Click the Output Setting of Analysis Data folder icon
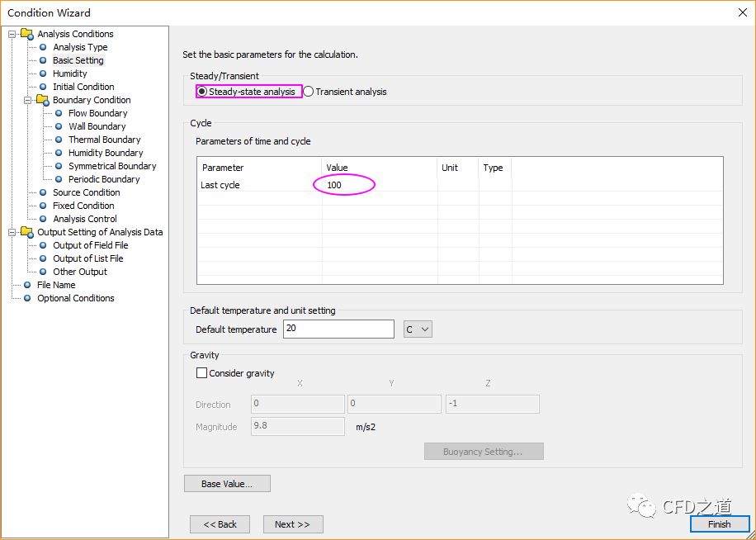The width and height of the screenshot is (756, 540). (26, 232)
